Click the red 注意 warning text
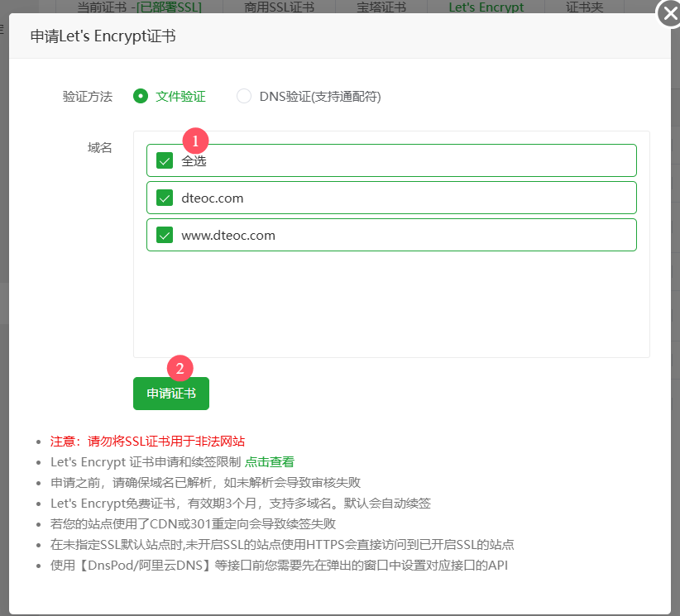Image resolution: width=680 pixels, height=616 pixels. (147, 441)
